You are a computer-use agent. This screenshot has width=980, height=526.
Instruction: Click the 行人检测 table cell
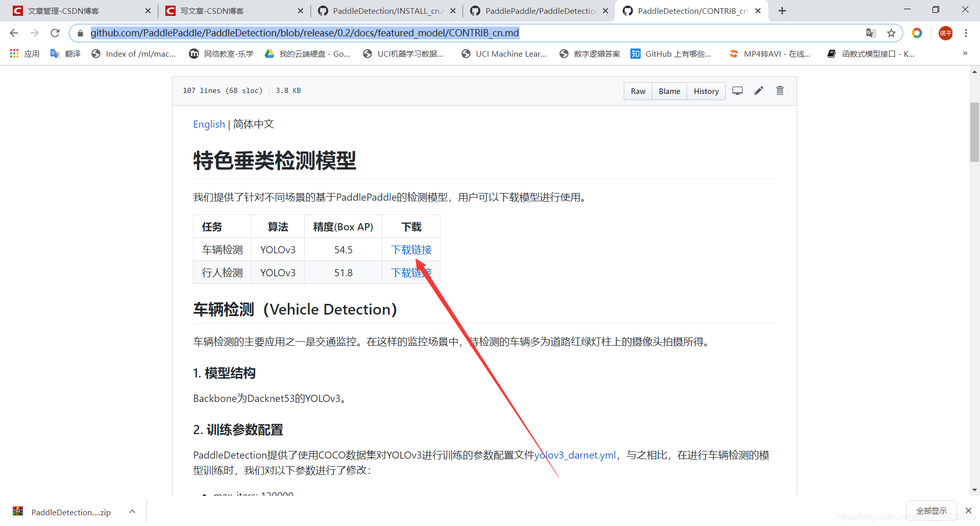click(x=223, y=273)
